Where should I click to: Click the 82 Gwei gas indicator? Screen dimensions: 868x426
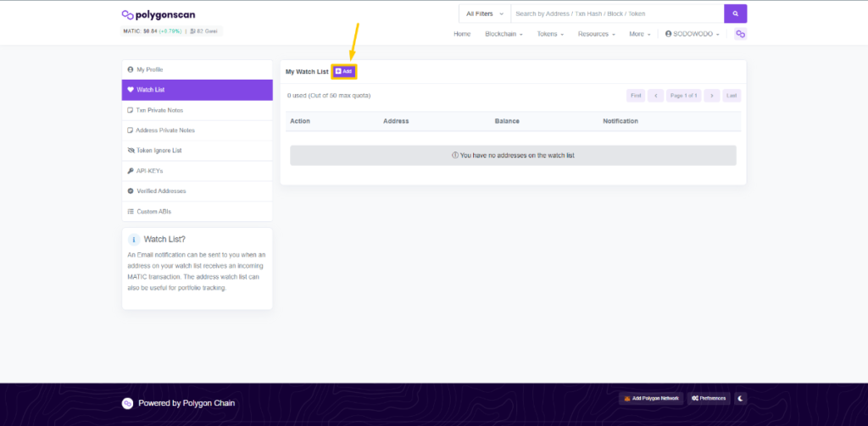pos(204,31)
